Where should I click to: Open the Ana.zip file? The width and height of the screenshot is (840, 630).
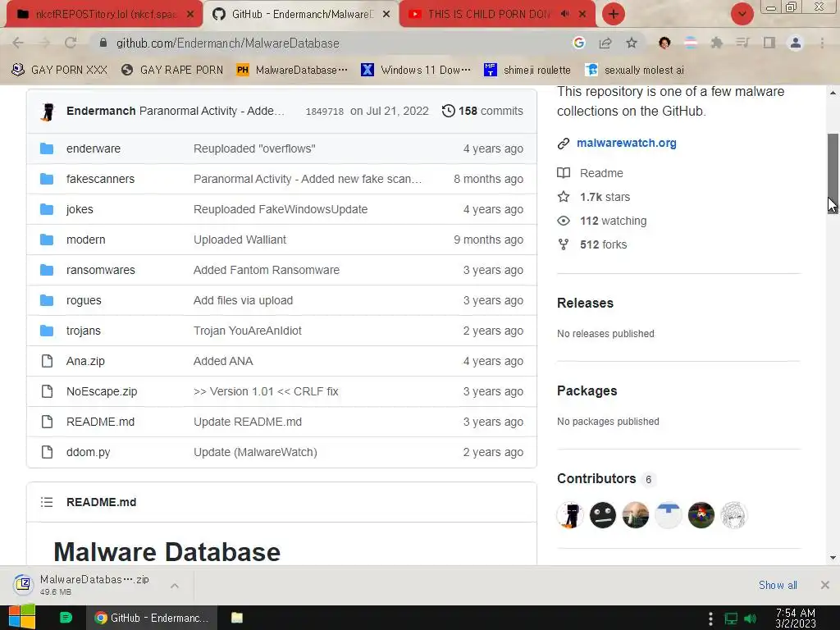click(x=85, y=361)
